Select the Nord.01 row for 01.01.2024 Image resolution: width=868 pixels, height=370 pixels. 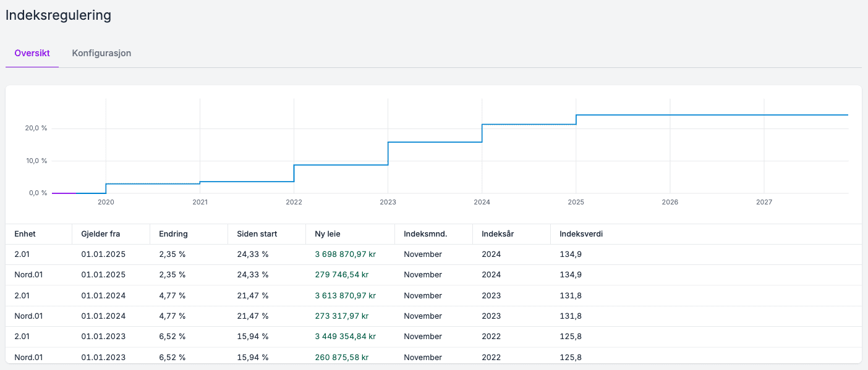433,316
